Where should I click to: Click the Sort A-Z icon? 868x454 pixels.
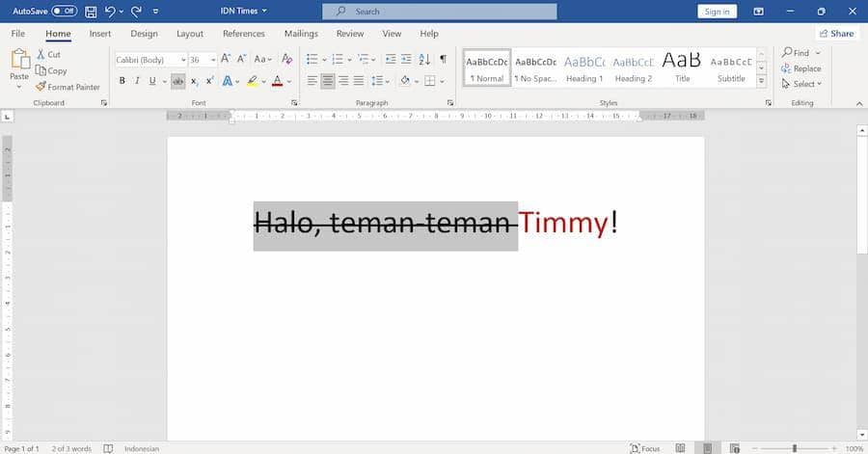424,59
